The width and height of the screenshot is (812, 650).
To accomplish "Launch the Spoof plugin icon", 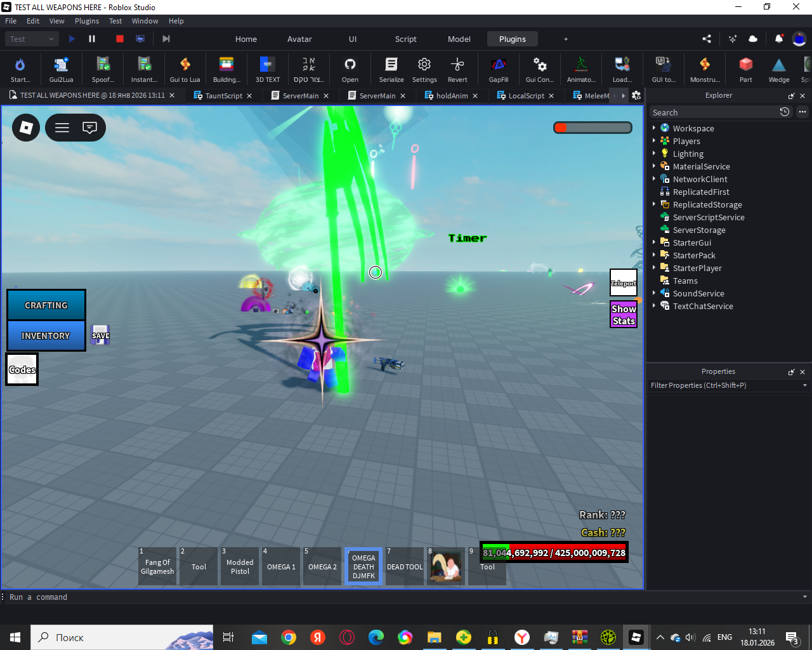I will 103,69.
